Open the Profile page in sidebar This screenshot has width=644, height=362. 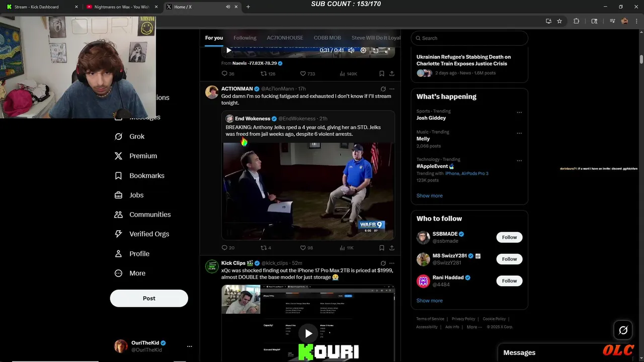point(132,253)
